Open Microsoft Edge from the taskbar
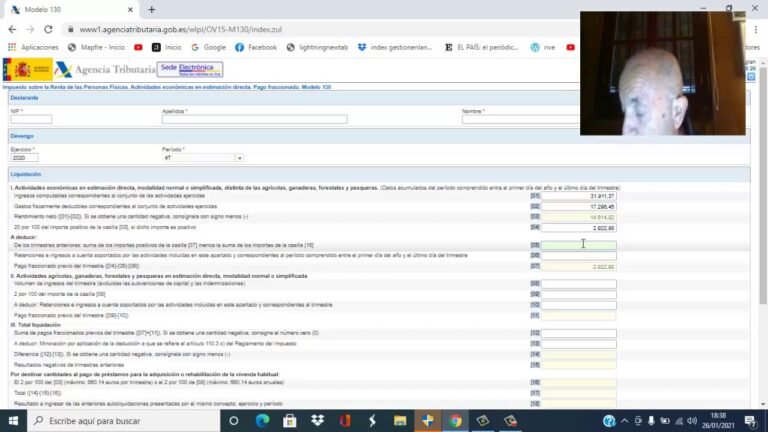This screenshot has width=768, height=432. (262, 421)
